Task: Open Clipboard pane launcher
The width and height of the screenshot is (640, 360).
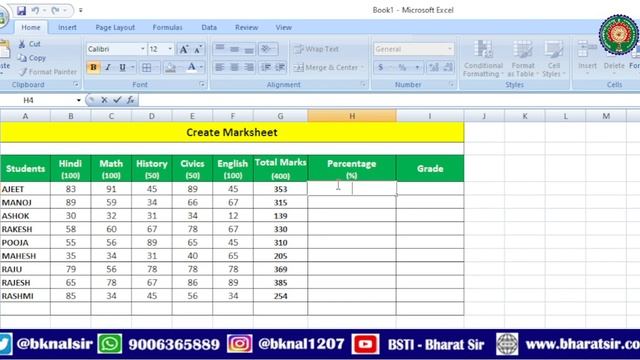Action: coord(76,84)
